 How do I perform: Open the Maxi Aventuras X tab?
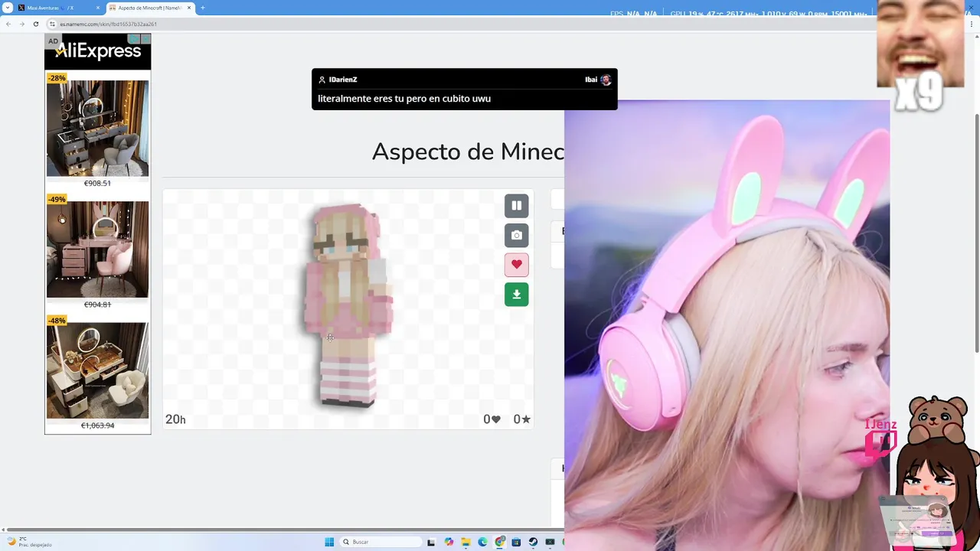[x=57, y=8]
